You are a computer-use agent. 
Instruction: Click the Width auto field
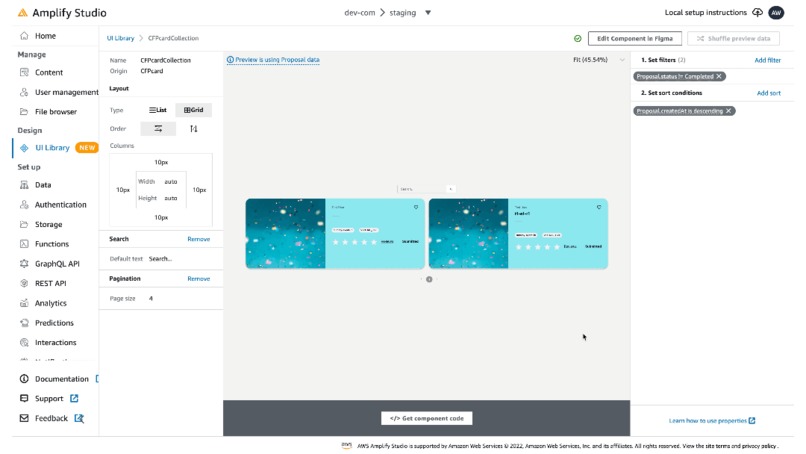[x=171, y=181]
